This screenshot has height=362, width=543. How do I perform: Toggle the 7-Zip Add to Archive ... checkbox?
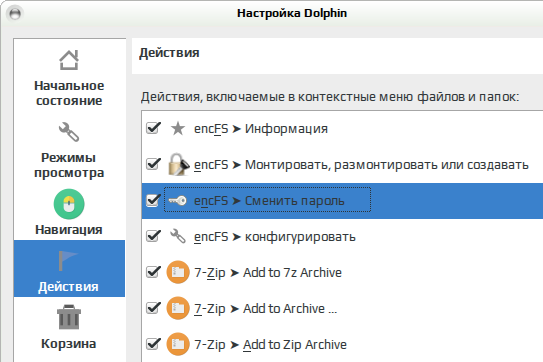[x=153, y=308]
